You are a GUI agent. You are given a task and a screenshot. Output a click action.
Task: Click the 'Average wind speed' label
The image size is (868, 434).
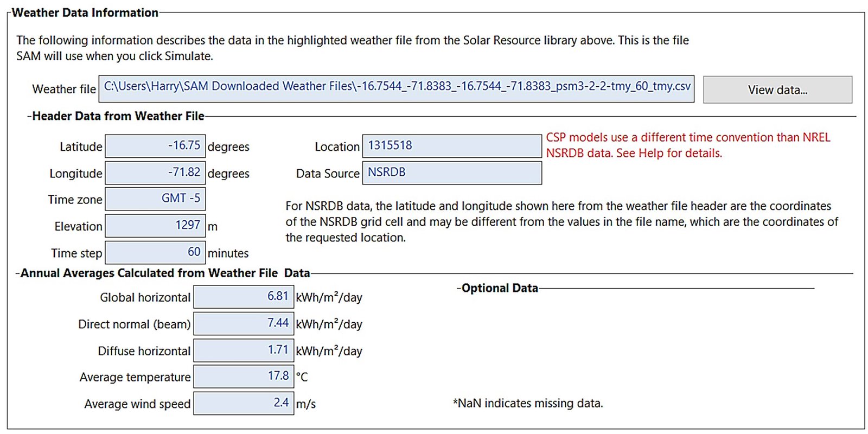pos(137,404)
